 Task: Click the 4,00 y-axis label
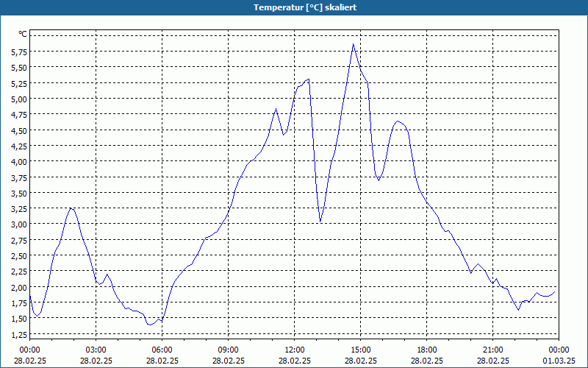pyautogui.click(x=19, y=161)
